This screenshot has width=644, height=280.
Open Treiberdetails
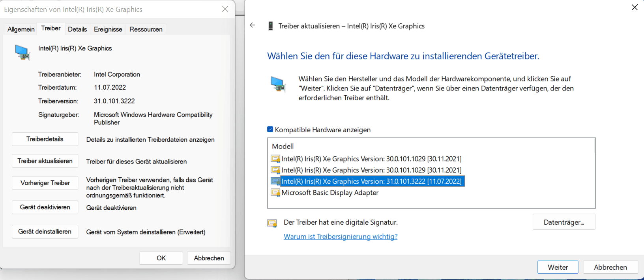coord(45,139)
